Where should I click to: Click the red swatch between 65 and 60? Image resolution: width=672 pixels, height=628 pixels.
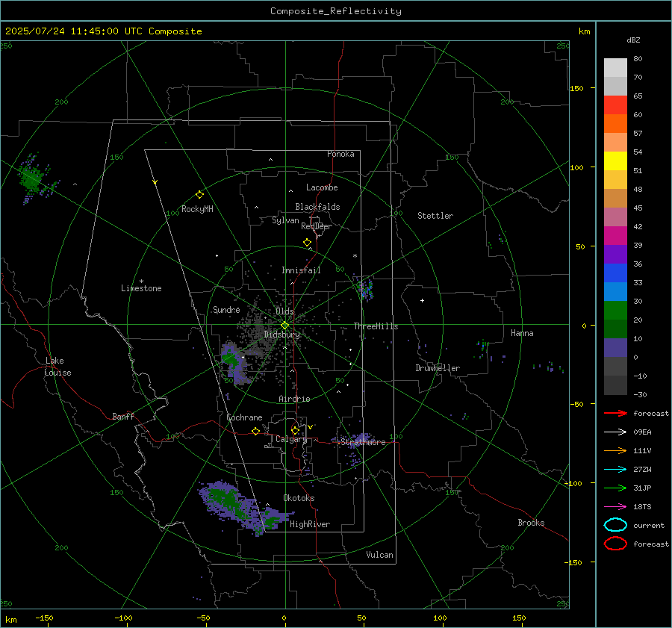tap(615, 105)
